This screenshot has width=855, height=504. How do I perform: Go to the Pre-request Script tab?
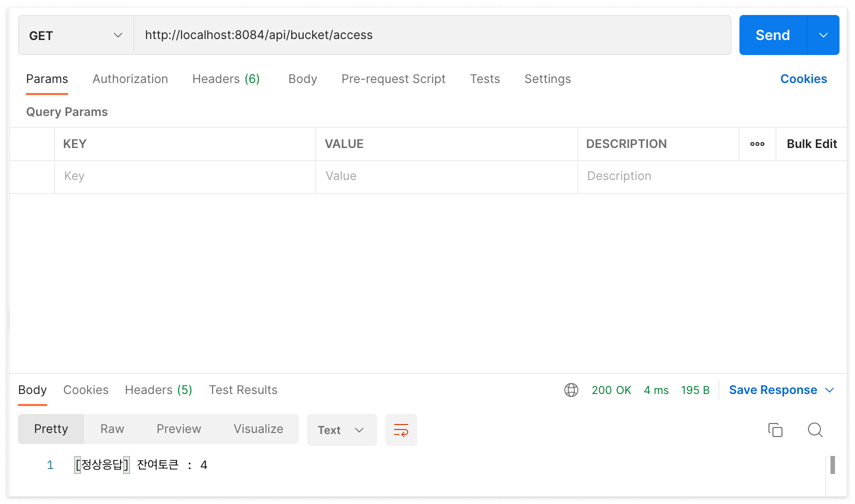[393, 79]
